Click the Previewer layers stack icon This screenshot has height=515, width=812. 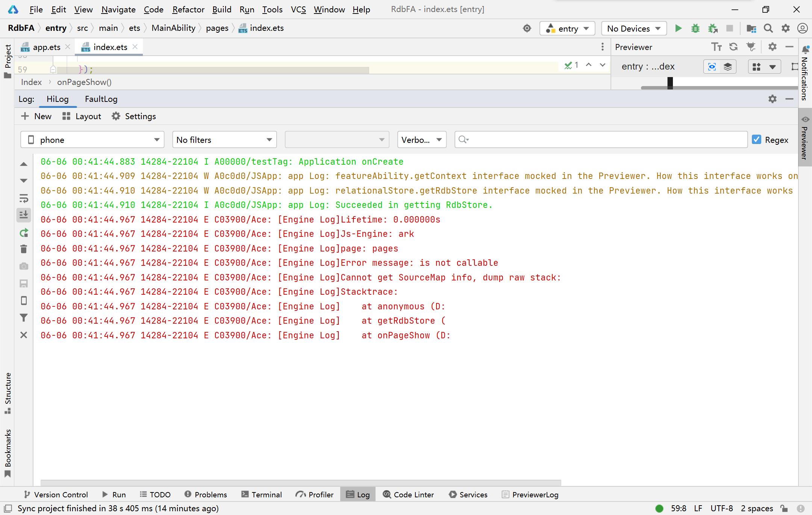tap(728, 67)
